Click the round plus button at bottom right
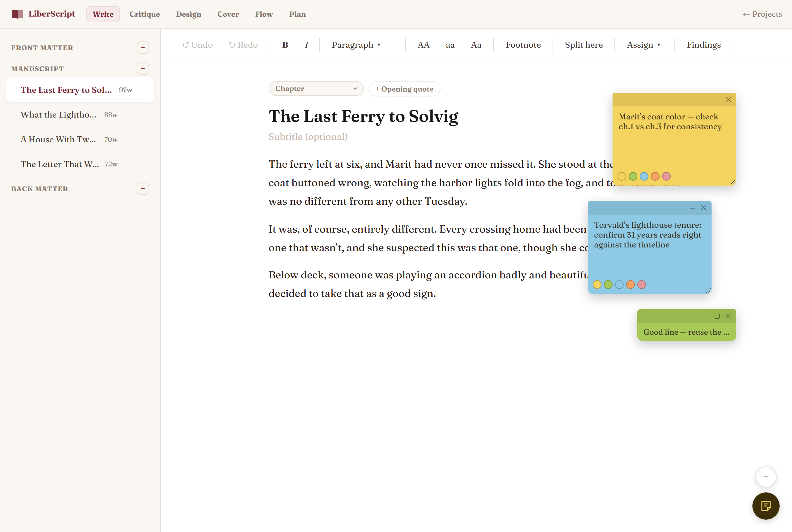The width and height of the screenshot is (792, 532). coord(766,477)
